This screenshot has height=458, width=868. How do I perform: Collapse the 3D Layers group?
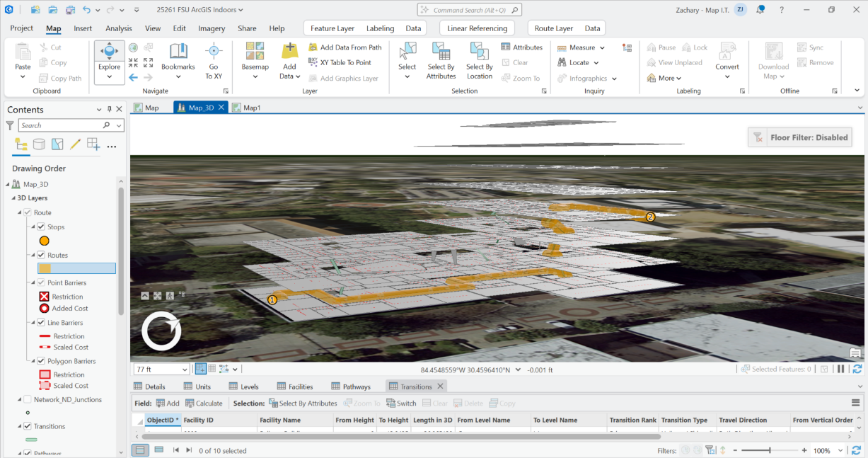[x=13, y=198]
